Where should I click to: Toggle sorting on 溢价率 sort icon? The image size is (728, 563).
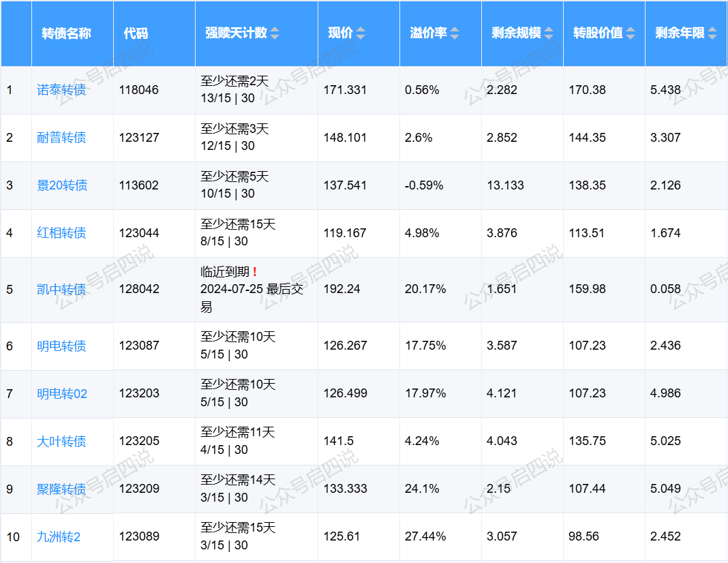(455, 33)
